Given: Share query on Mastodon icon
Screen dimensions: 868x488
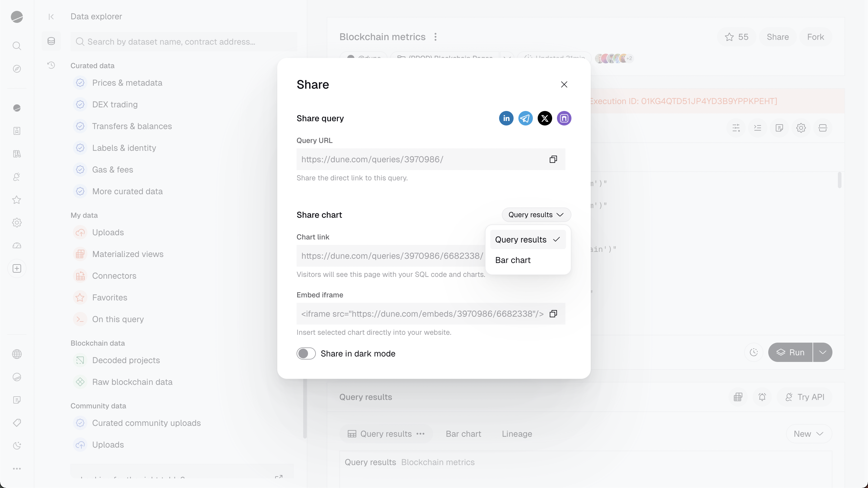Looking at the screenshot, I should pos(564,118).
